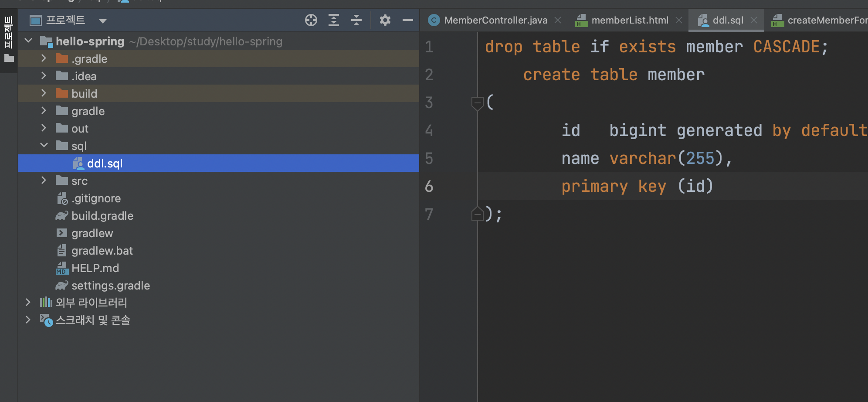Close the ddl.sql editor tab
This screenshot has height=402, width=868.
[x=754, y=20]
